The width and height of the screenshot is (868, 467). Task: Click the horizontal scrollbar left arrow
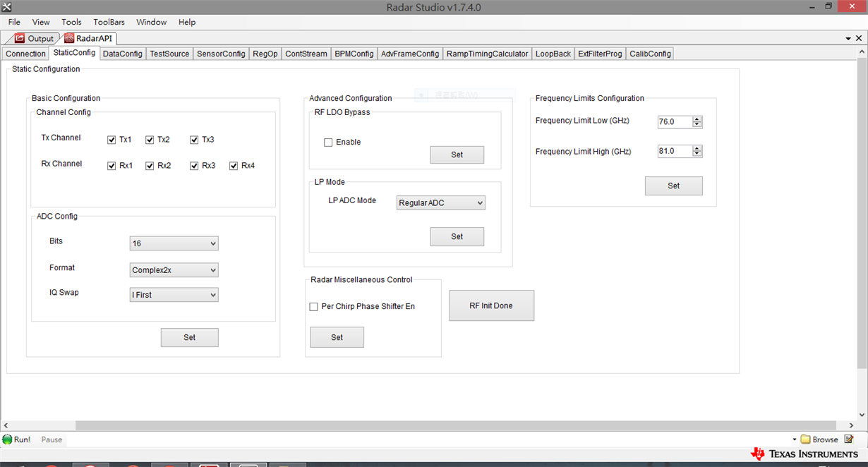coord(6,425)
